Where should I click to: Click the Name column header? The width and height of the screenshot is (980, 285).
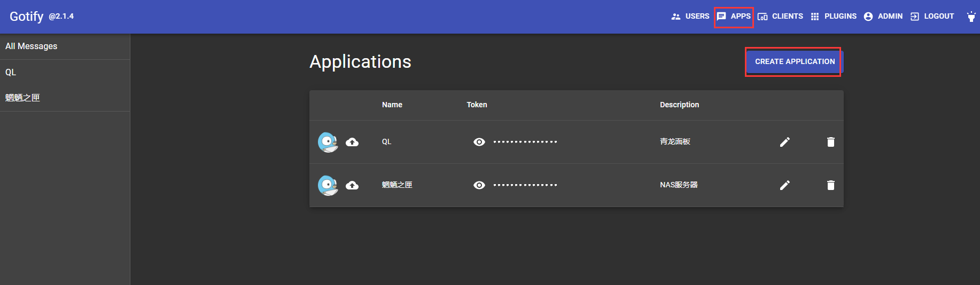[x=392, y=105]
